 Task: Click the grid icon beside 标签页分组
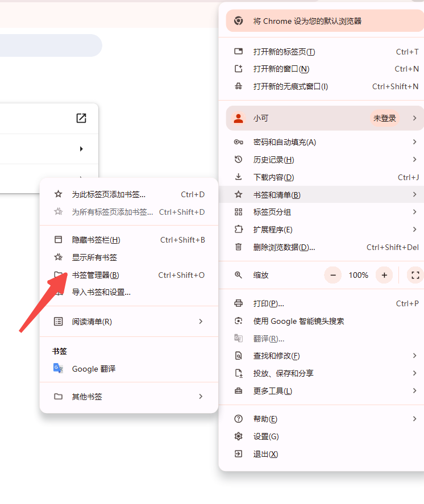(238, 212)
